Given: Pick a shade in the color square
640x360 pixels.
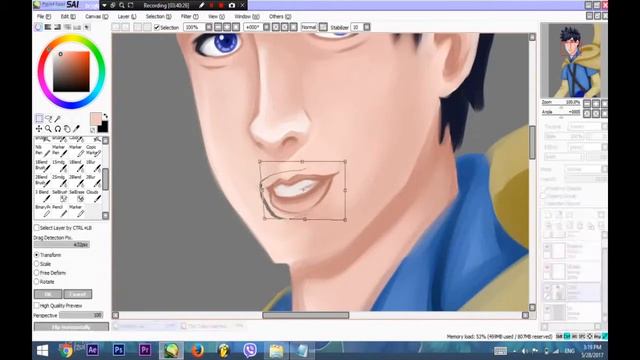Looking at the screenshot, I should (x=71, y=71).
